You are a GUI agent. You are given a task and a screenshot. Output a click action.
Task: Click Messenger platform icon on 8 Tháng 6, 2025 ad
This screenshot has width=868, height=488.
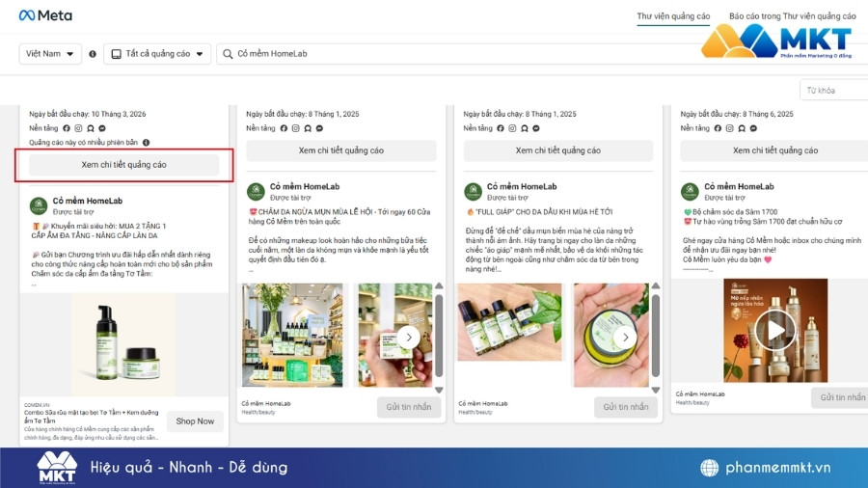click(753, 128)
